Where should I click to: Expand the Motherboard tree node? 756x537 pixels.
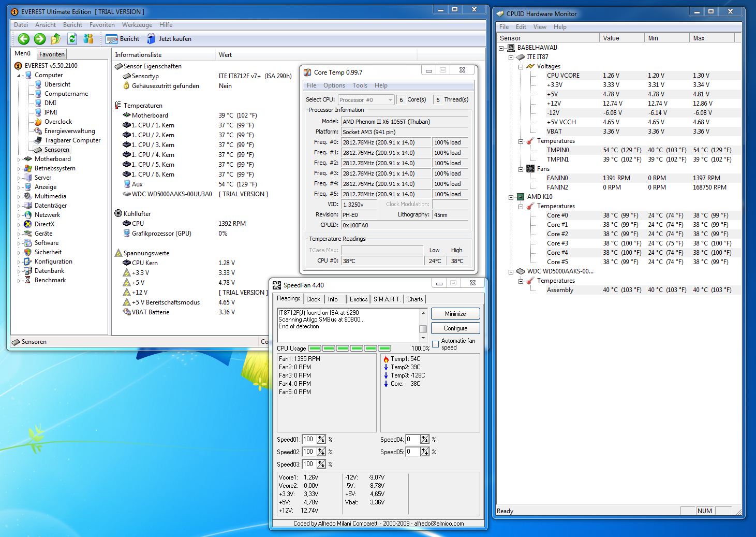point(19,159)
